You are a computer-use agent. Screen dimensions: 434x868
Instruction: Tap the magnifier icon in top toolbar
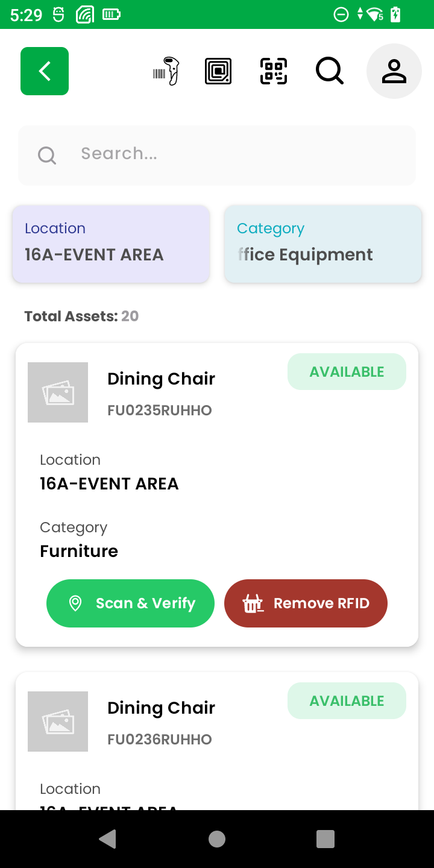[330, 71]
